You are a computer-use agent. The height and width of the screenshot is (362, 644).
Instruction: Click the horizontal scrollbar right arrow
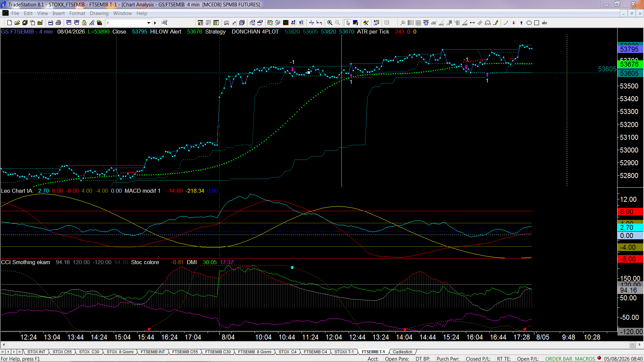tap(640, 345)
